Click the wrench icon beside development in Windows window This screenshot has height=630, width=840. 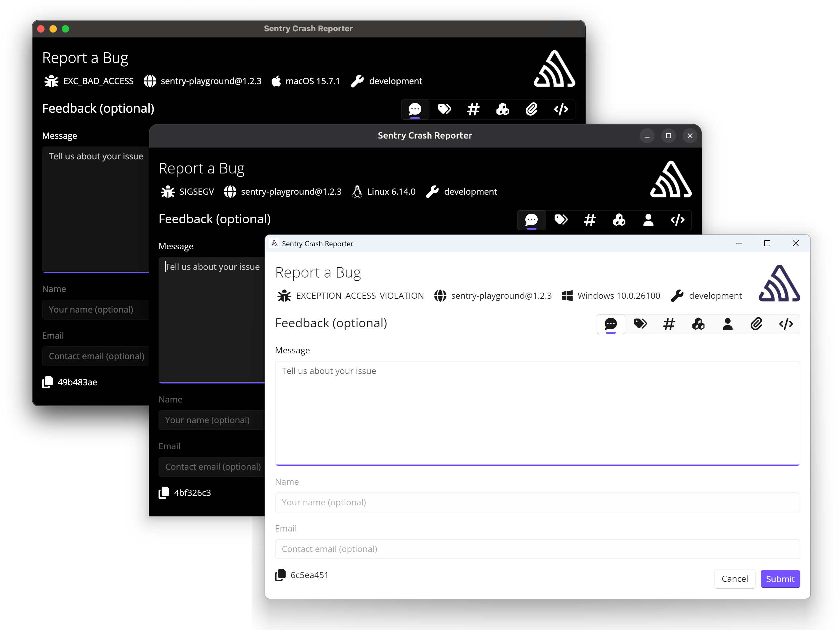pyautogui.click(x=677, y=296)
